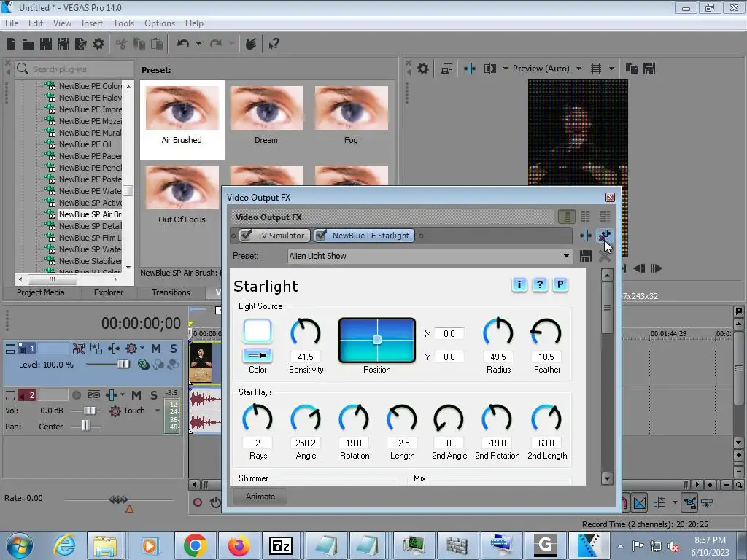The image size is (747, 560).
Task: Open the Insert menu
Action: [x=92, y=23]
